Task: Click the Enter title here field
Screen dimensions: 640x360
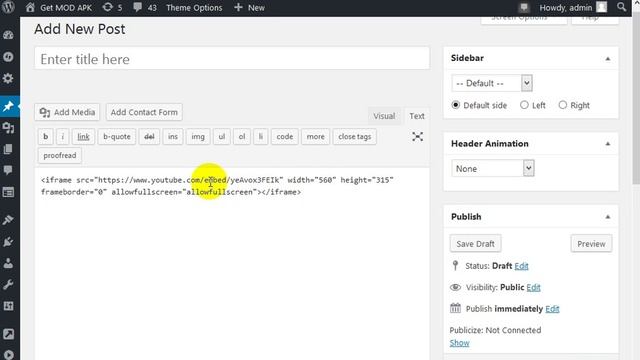Action: [232, 59]
